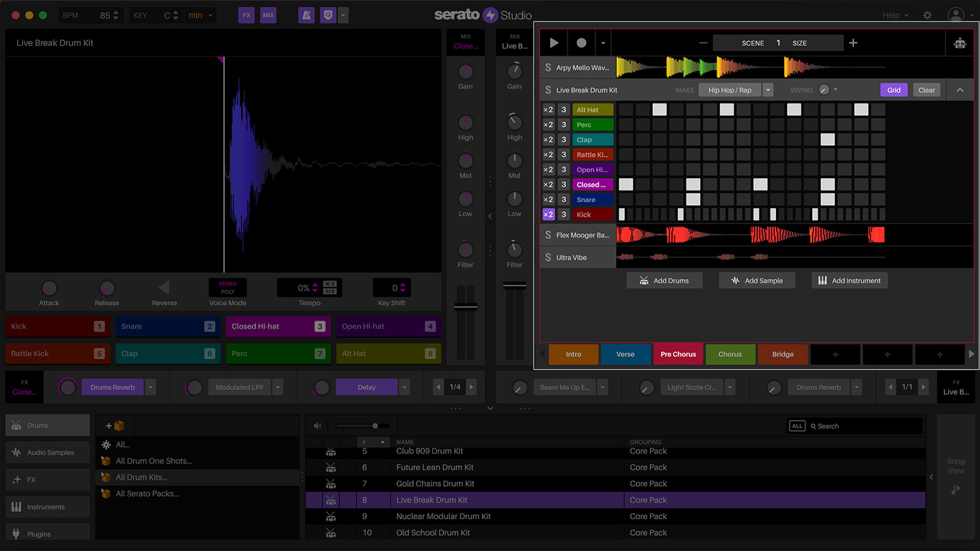The height and width of the screenshot is (551, 980).
Task: Open the record options dropdown arrow
Action: [x=603, y=43]
